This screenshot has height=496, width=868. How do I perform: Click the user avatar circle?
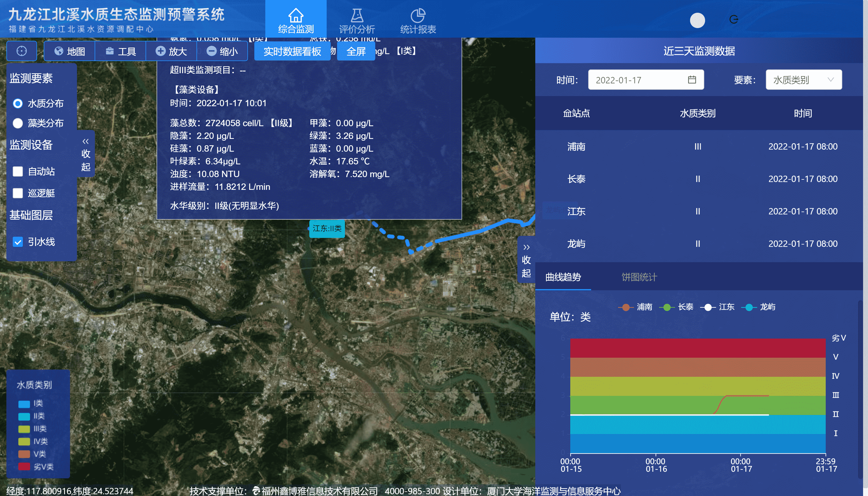697,21
